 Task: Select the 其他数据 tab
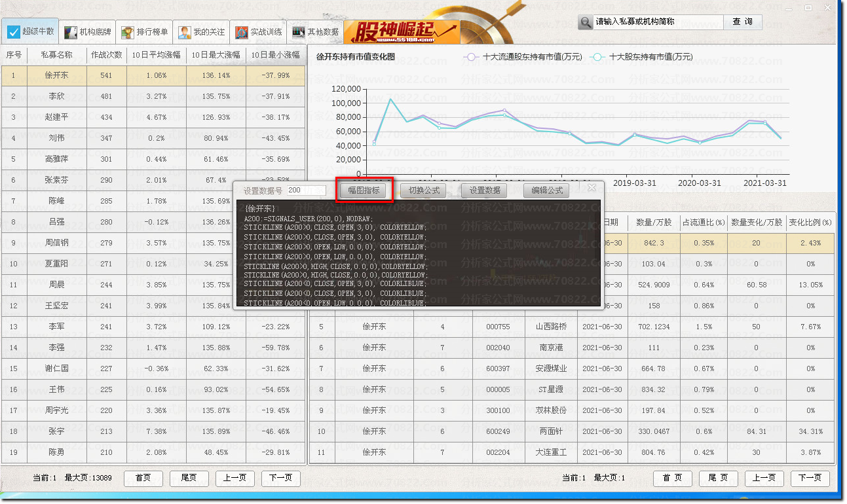pos(316,32)
